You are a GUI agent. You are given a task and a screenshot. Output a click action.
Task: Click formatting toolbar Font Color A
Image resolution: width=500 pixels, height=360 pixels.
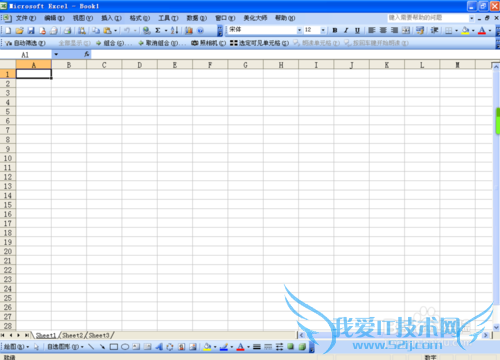click(x=482, y=31)
